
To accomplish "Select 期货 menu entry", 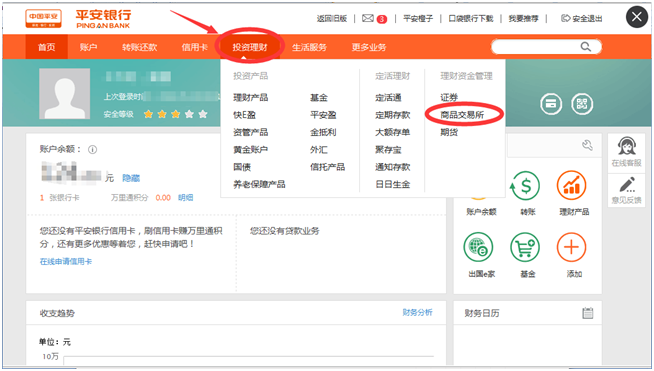I will pos(449,132).
